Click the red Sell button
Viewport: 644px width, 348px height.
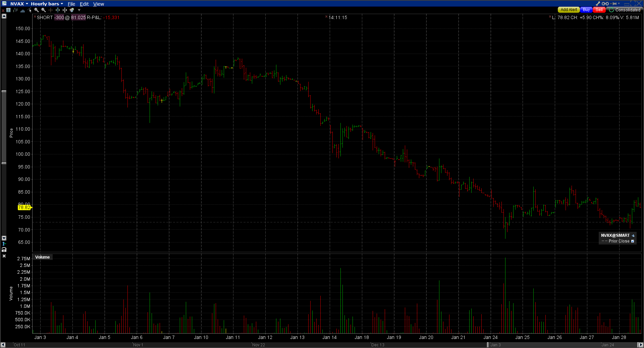pyautogui.click(x=599, y=10)
